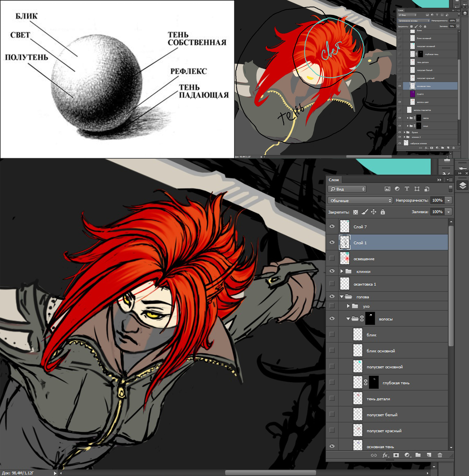Select the глубокая тень layer in large panel

[x=393, y=382]
